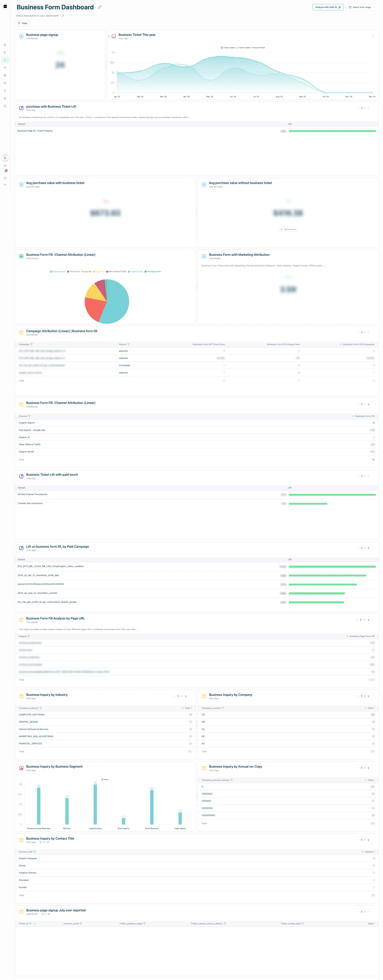
Task: Open three-dot menu on Business Ticket chart
Action: (372, 36)
